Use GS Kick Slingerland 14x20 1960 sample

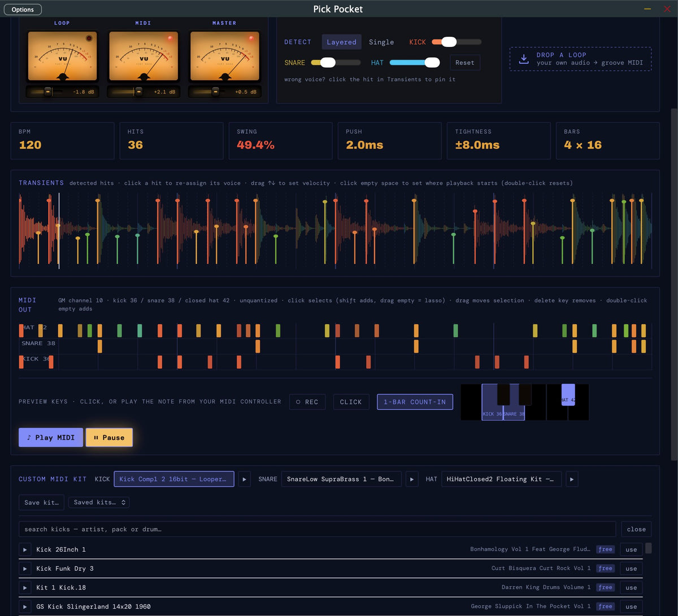coord(631,606)
